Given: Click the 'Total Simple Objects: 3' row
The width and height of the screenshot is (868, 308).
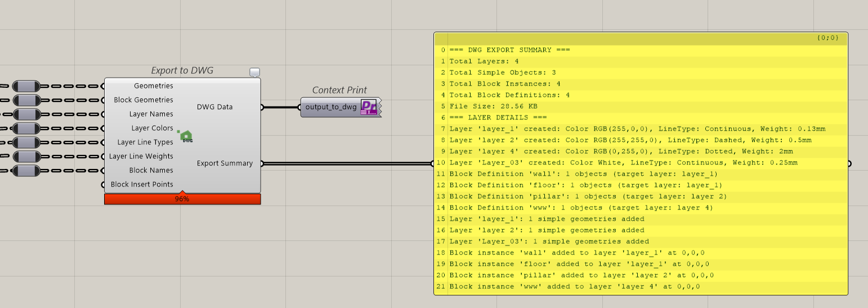Looking at the screenshot, I should (x=641, y=73).
